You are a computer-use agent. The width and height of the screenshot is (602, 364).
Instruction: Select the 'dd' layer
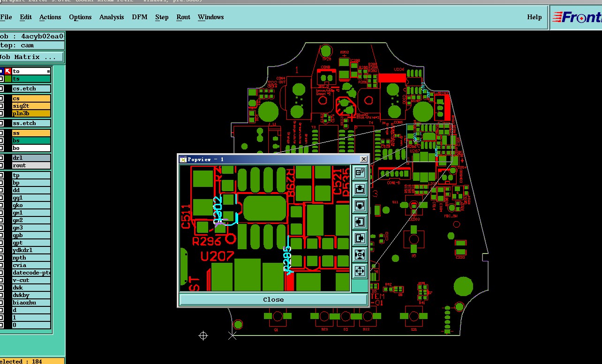(31, 190)
